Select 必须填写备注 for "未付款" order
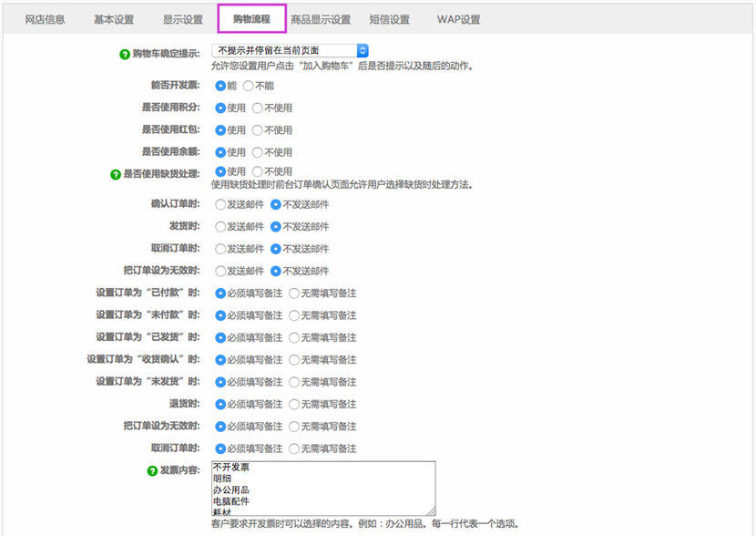This screenshot has width=756, height=536. pyautogui.click(x=220, y=315)
